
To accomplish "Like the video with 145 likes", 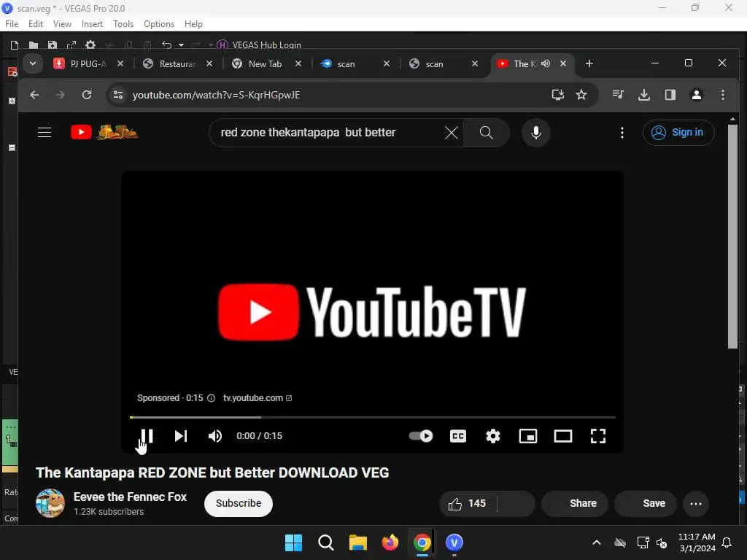I will [x=468, y=503].
